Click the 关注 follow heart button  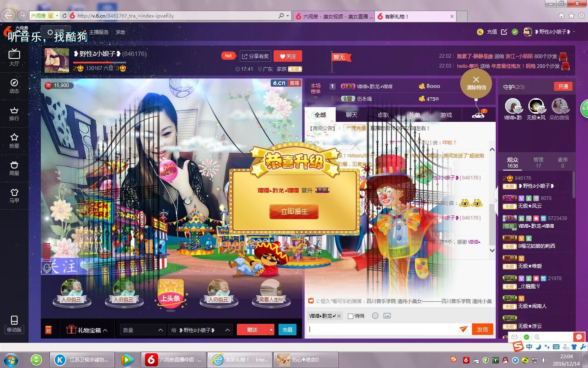[287, 56]
